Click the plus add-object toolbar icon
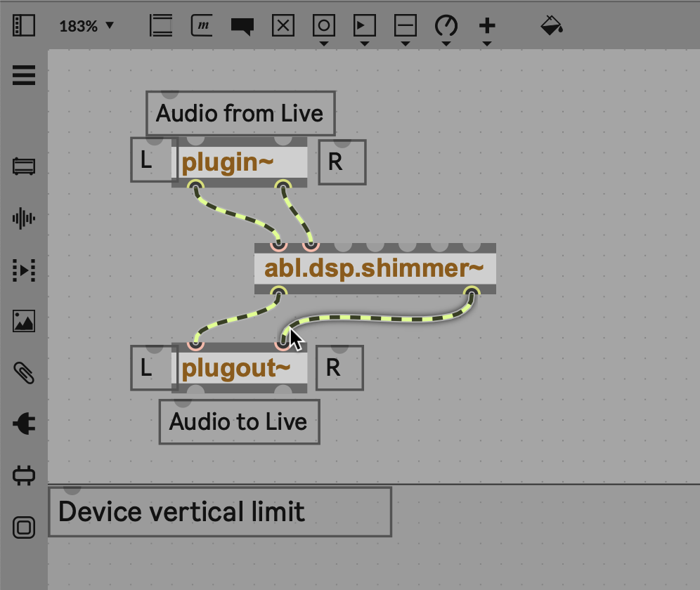This screenshot has width=700, height=590. click(487, 26)
